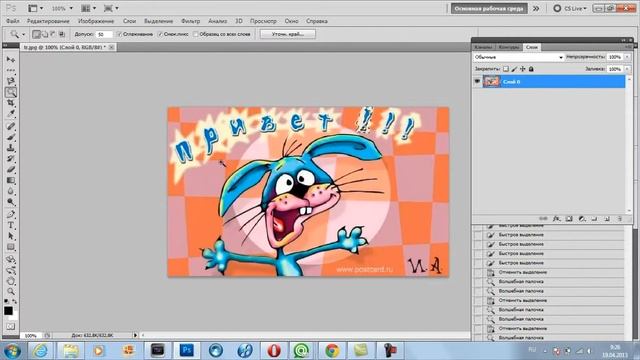
Task: Click Create new layer icon
Action: click(x=607, y=219)
